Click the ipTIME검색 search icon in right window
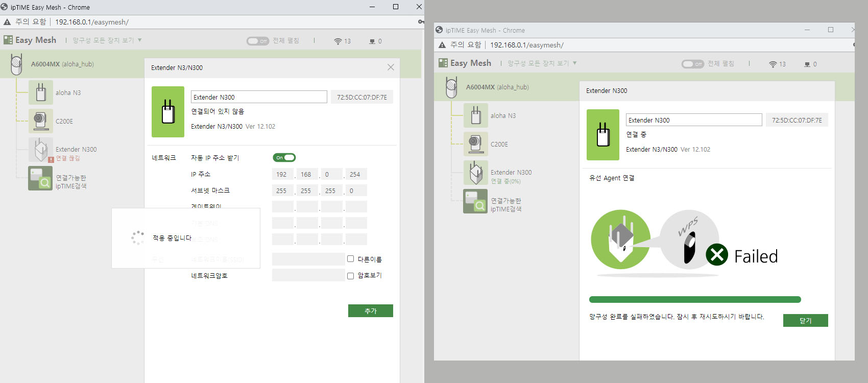Screen dimensions: 868x383 click(475, 201)
